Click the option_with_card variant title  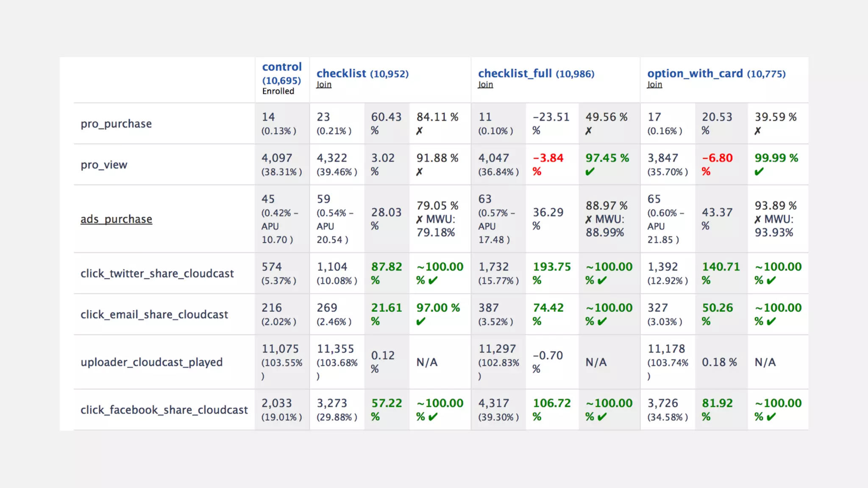click(x=695, y=73)
